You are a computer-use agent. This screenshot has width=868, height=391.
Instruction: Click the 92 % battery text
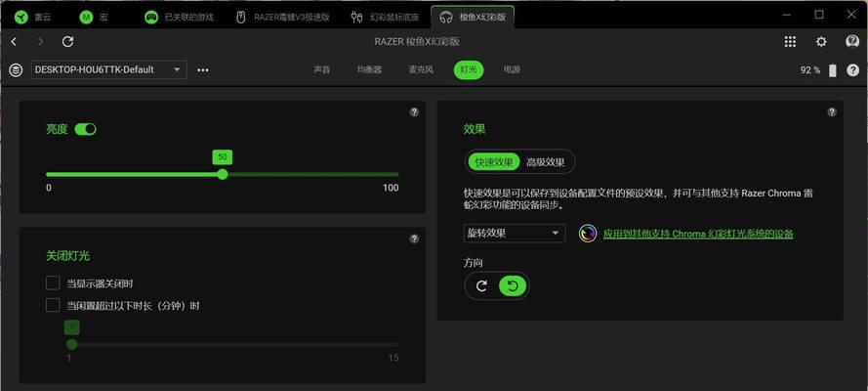(x=809, y=70)
